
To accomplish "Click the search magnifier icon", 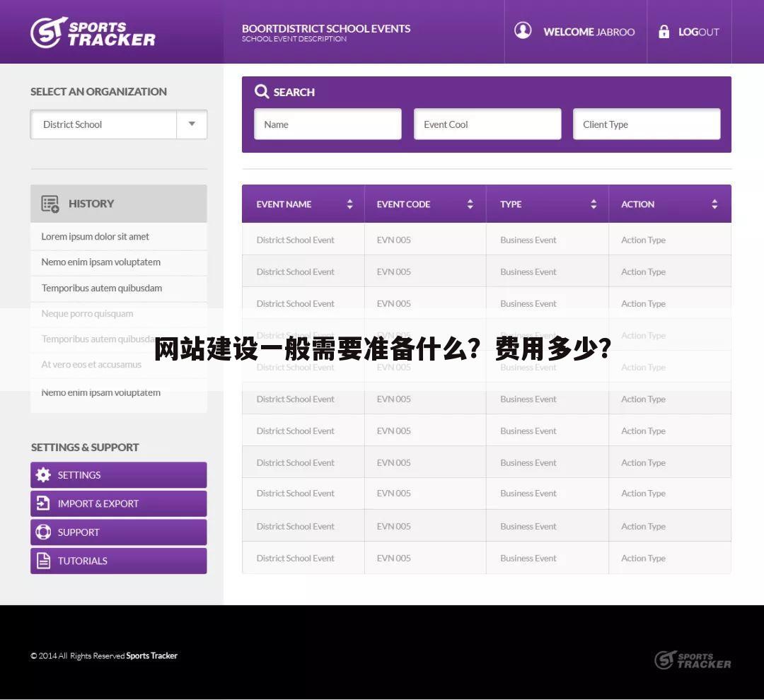I will (262, 91).
